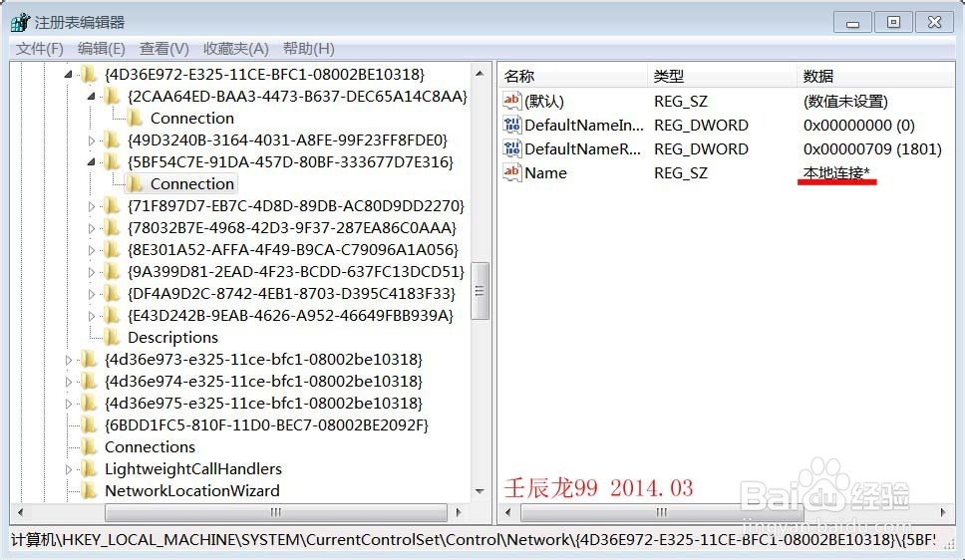This screenshot has width=965, height=560.
Task: Select the DefaultNameIn... value name
Action: coord(583,126)
